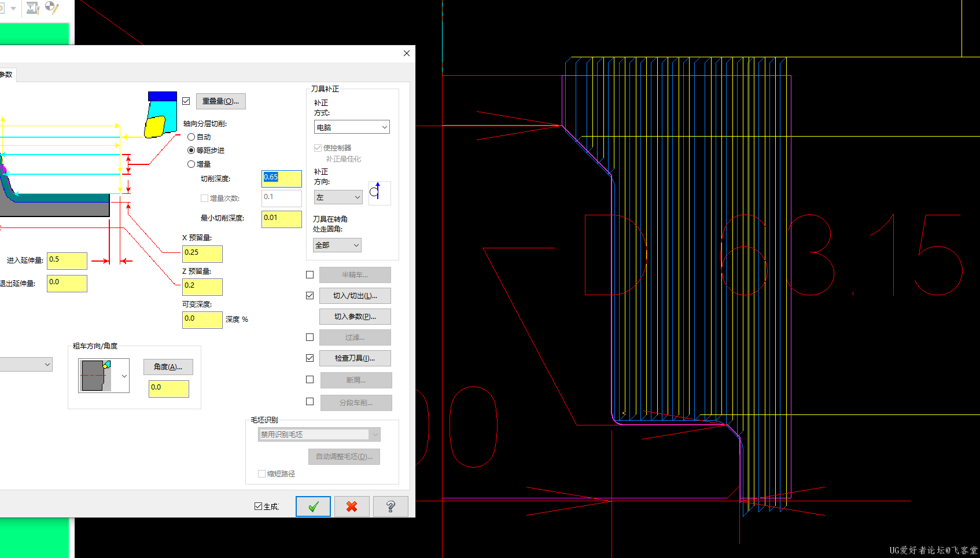Click the 自动调整毛坯(D)... button
Viewport: 980px width, 558px height.
pyautogui.click(x=344, y=457)
